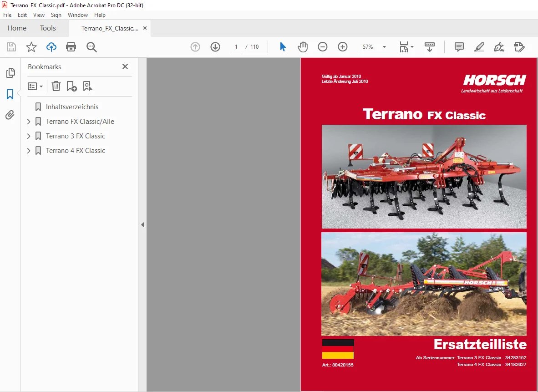This screenshot has height=392, width=538.
Task: Open the Sign menu
Action: tap(56, 15)
